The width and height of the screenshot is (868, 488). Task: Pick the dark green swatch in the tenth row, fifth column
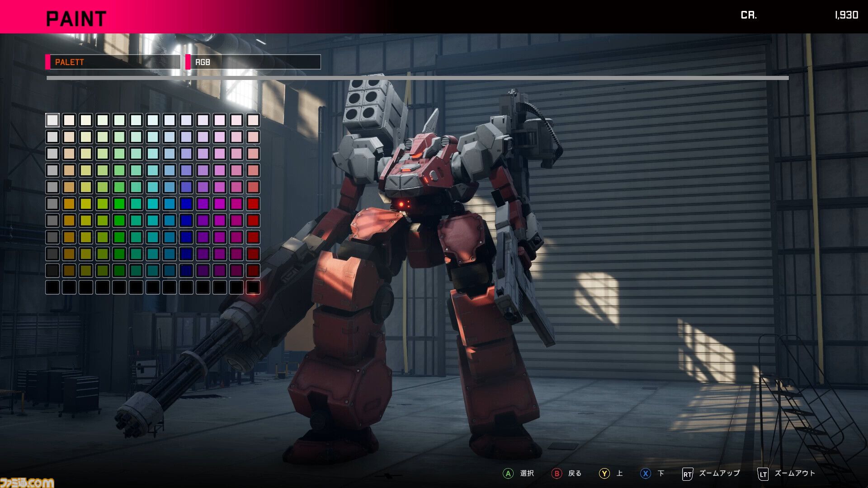[119, 270]
